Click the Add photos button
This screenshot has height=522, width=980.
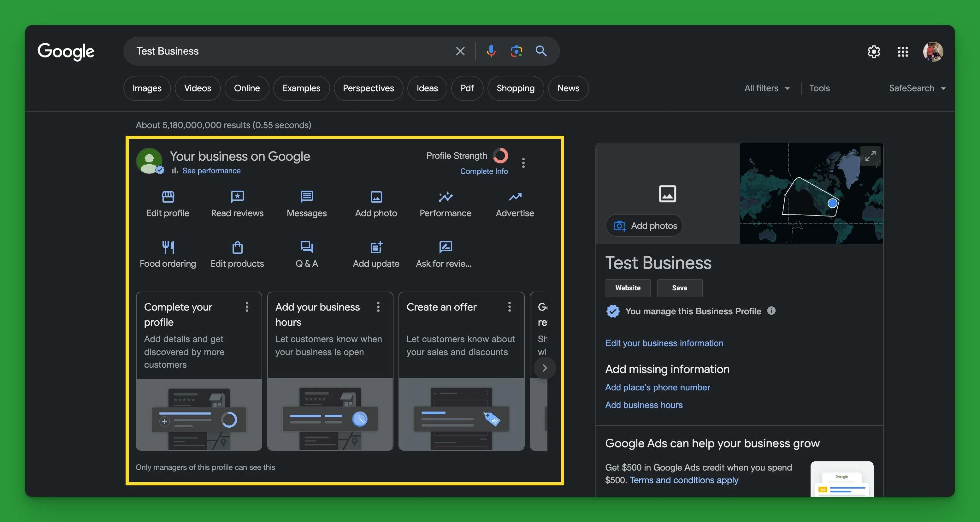644,226
